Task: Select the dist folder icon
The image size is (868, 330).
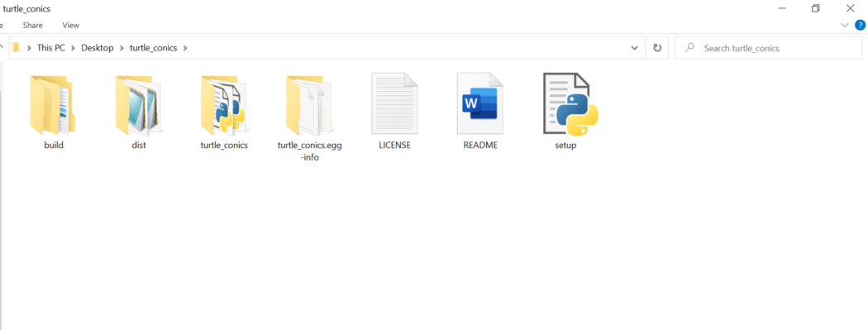Action: click(138, 105)
